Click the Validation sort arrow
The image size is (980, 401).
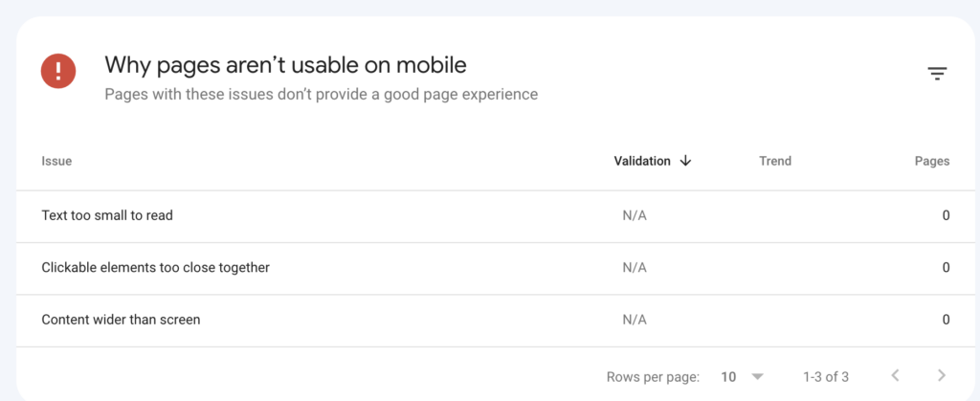pos(685,161)
